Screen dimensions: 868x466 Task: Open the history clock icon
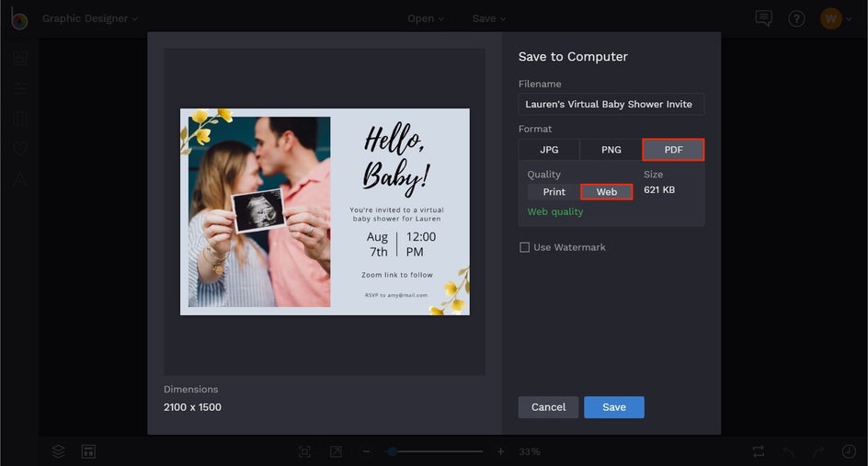tap(849, 451)
